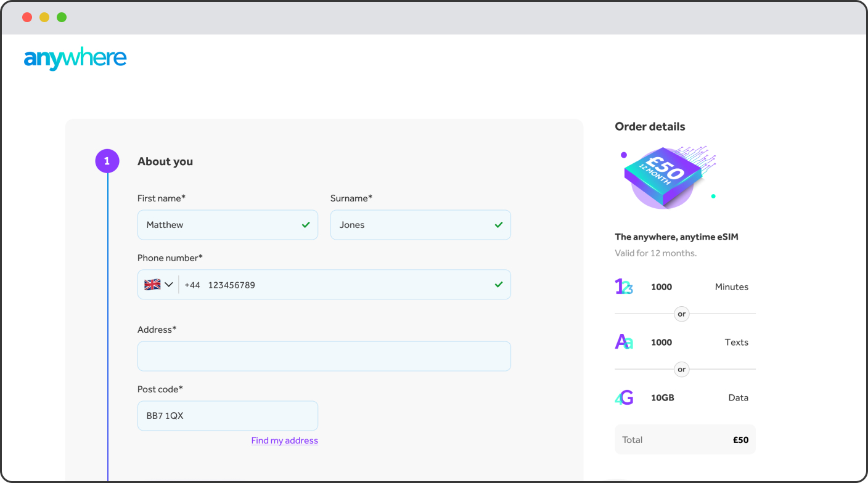This screenshot has height=483, width=868.
Task: Click the First name input with Matthew
Action: [227, 225]
